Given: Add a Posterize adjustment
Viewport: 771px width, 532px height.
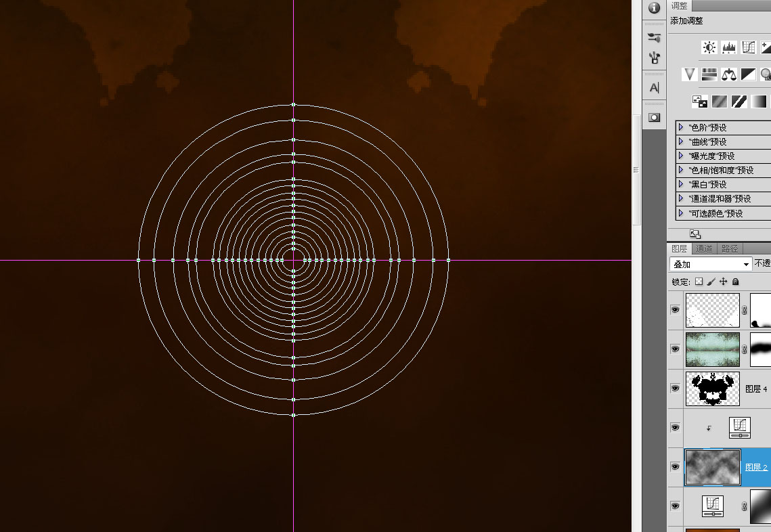Looking at the screenshot, I should coord(720,102).
